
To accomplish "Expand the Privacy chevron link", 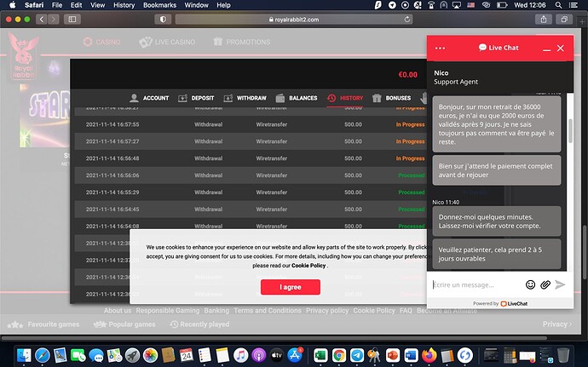I will point(556,324).
